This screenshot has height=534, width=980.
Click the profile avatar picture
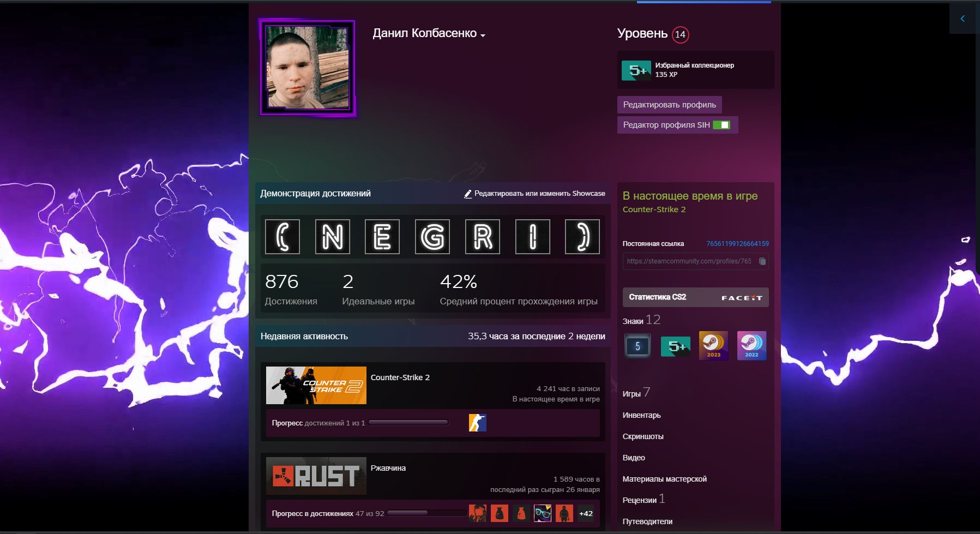click(x=308, y=68)
